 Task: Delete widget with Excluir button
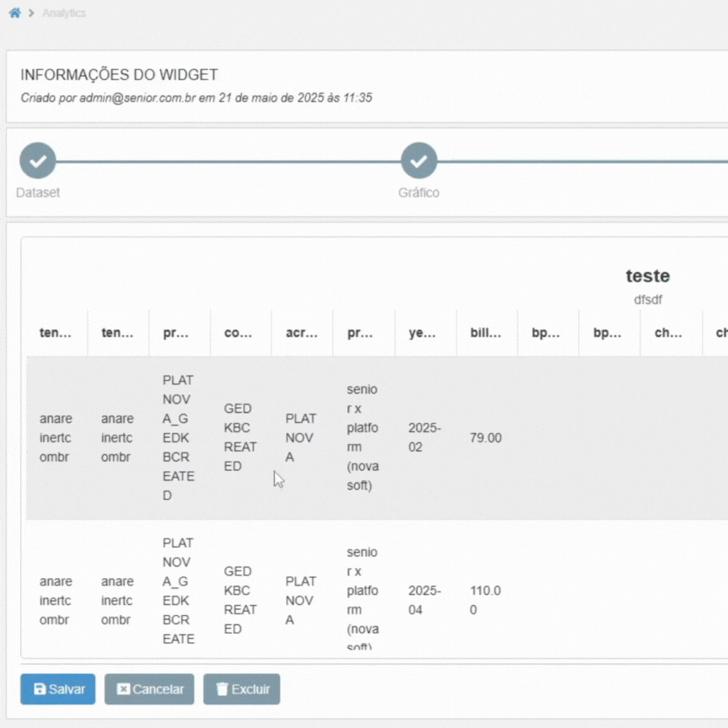click(242, 689)
